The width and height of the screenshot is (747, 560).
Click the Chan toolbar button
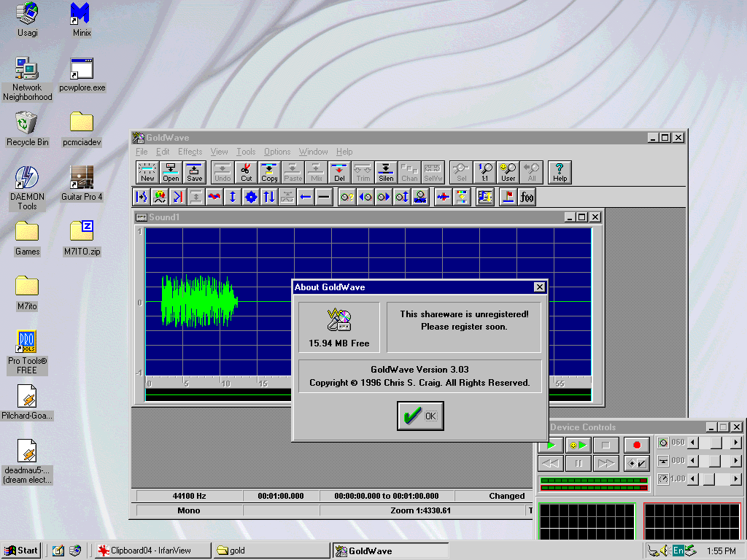pos(409,172)
